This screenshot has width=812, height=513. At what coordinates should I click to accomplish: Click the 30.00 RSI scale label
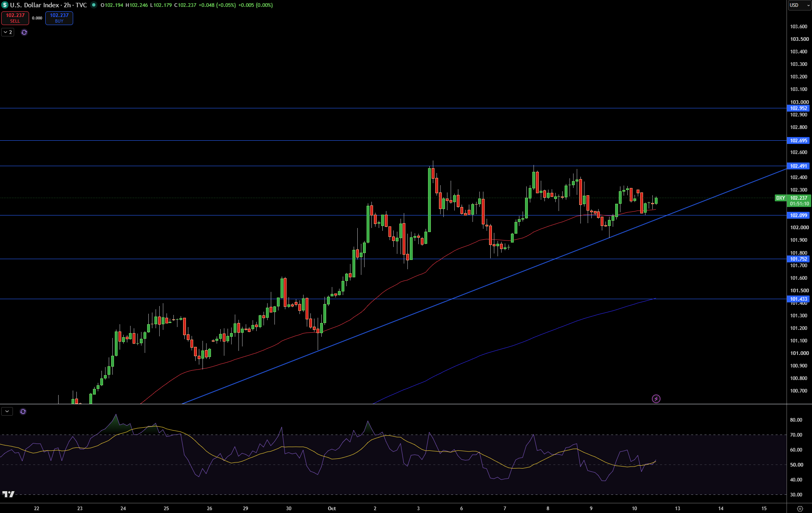point(796,495)
